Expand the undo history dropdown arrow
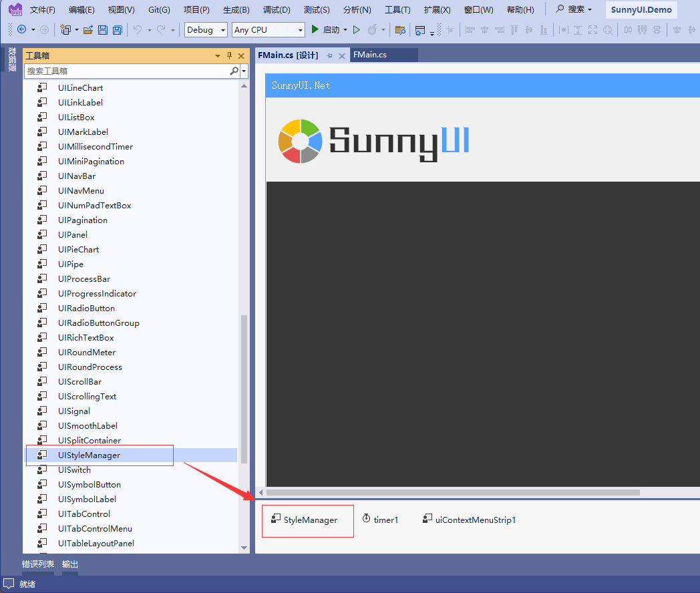700x593 pixels. pos(149,30)
